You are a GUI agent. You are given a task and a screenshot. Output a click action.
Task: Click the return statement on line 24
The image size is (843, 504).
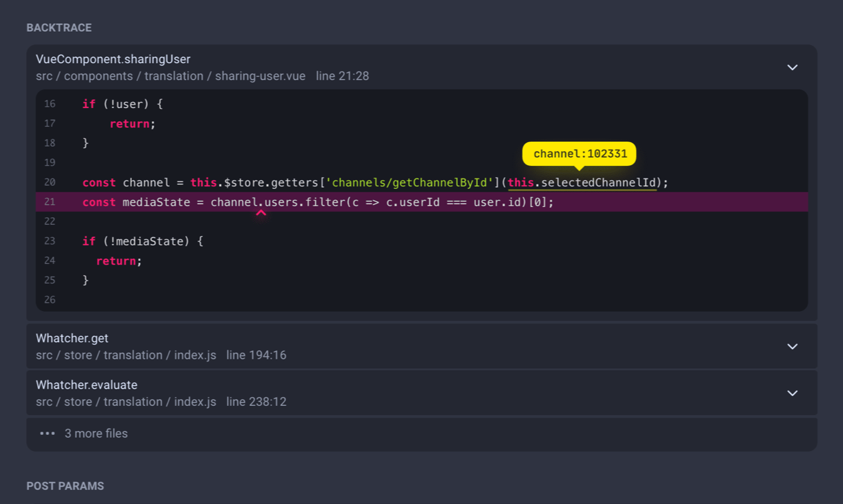coord(119,261)
